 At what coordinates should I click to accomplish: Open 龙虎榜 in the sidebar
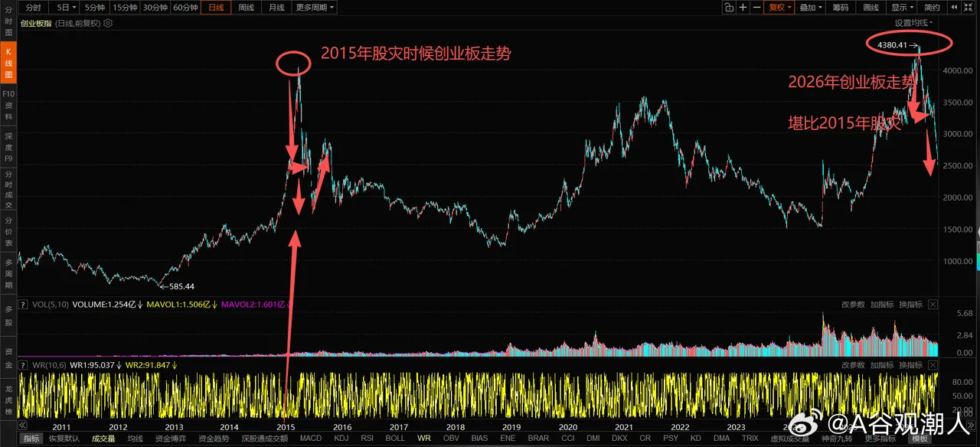point(8,398)
